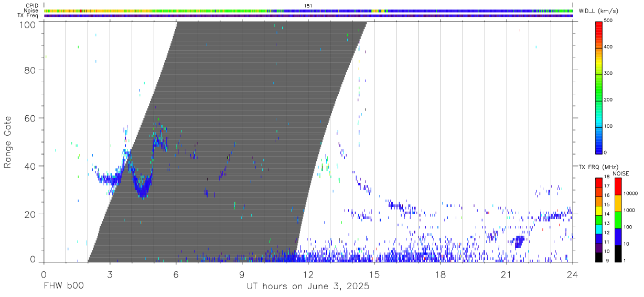Click the 13 tick on the TX FRQ legend
Screen dimensions: 644x297
tap(607, 224)
